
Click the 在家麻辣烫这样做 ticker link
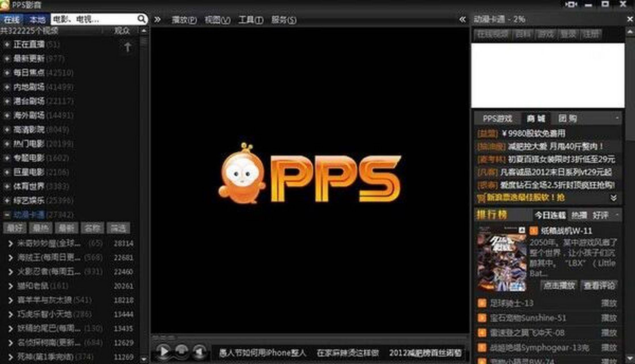click(348, 353)
